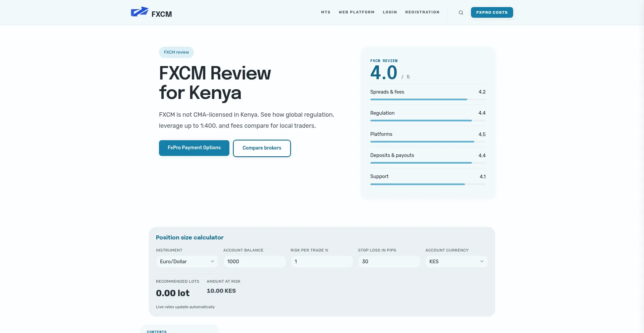Click the FXCM logo icon
Screen dimensions: 644x333
[x=140, y=12]
